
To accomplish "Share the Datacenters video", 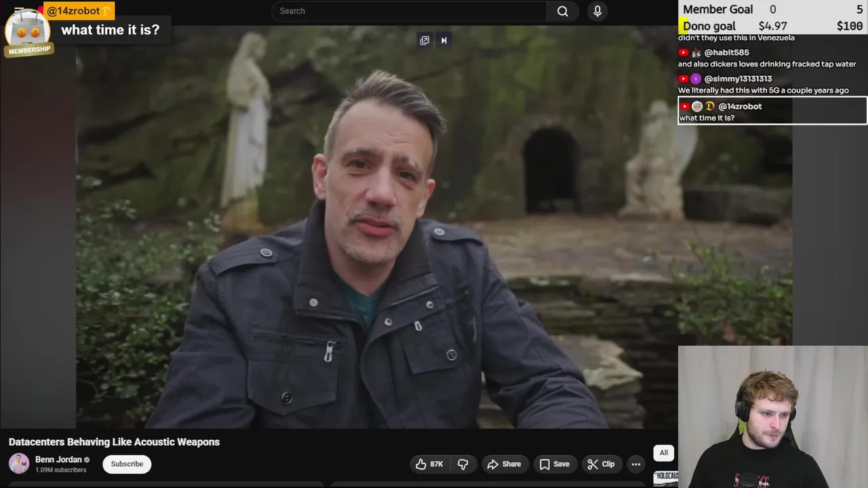I will click(505, 464).
